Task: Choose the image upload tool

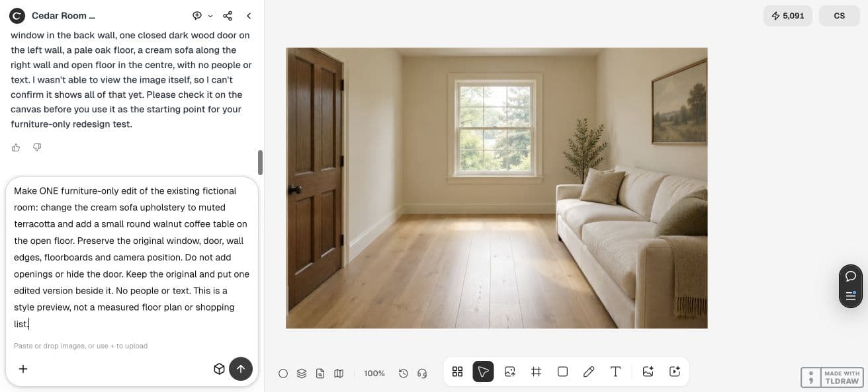Action: (510, 372)
